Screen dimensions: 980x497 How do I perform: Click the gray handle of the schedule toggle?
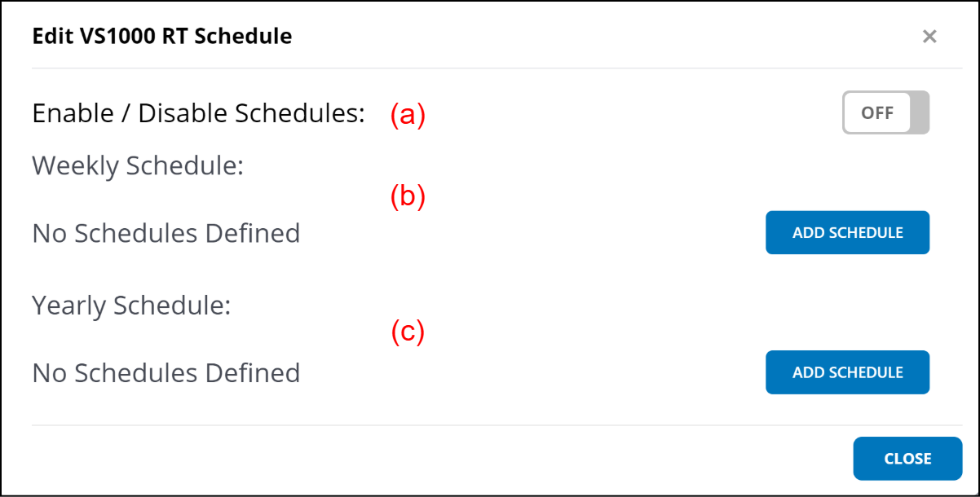tap(920, 112)
